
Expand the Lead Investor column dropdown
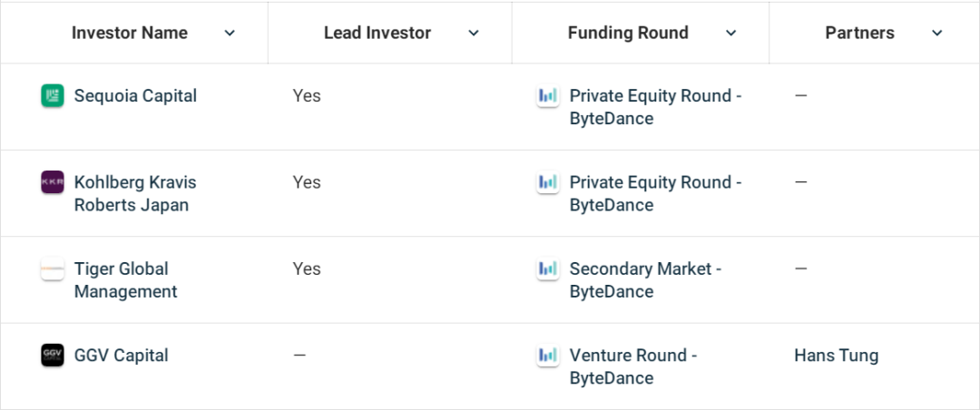[473, 34]
